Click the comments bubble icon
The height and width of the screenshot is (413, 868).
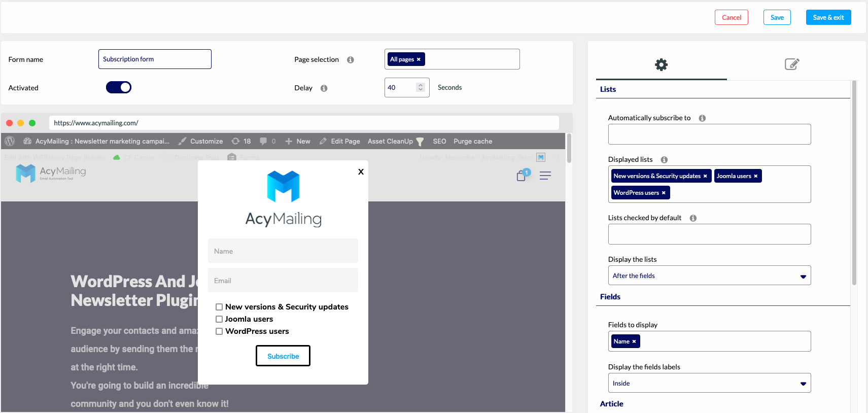pos(263,141)
